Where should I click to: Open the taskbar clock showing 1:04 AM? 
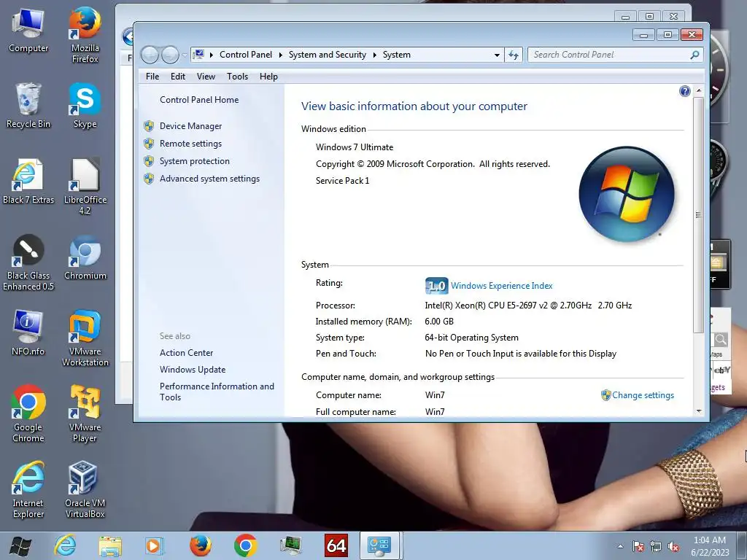point(710,546)
